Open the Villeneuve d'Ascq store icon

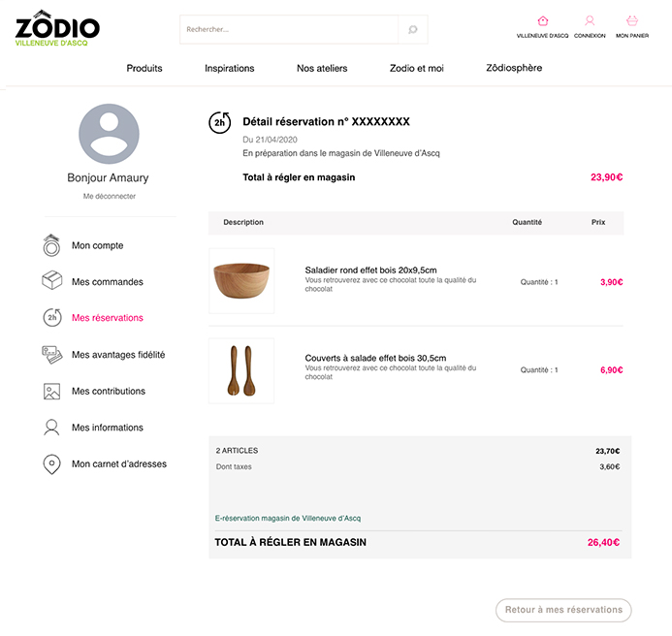pos(542,20)
